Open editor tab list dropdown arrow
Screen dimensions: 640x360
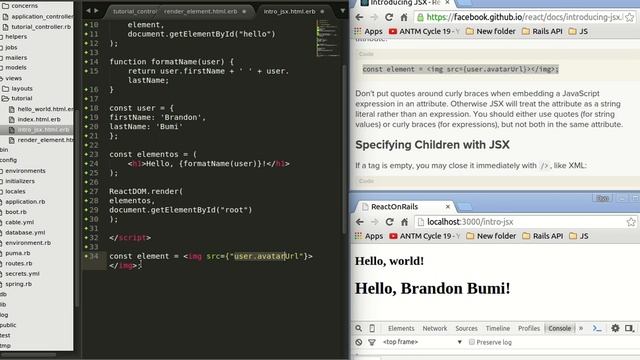[x=343, y=11]
